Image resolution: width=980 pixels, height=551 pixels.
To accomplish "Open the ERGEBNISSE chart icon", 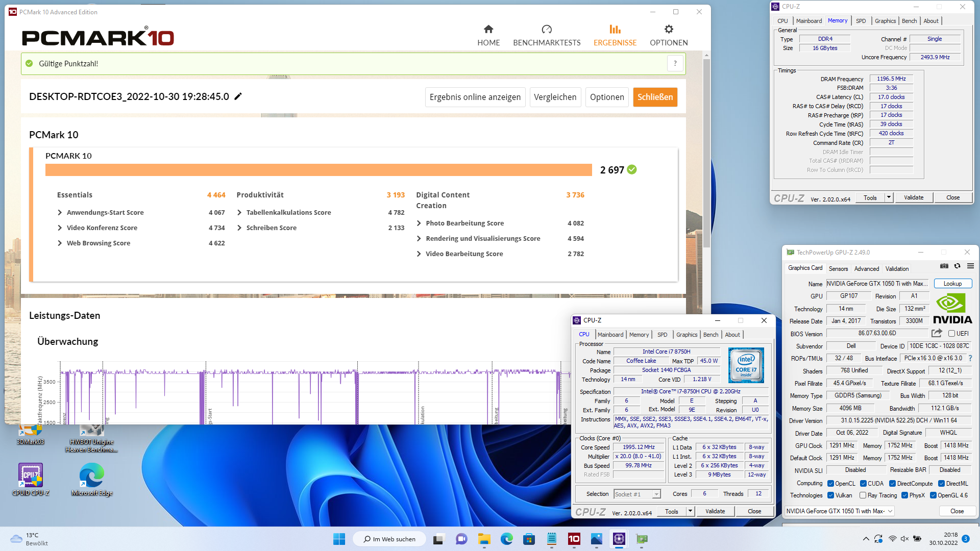I will (x=615, y=29).
